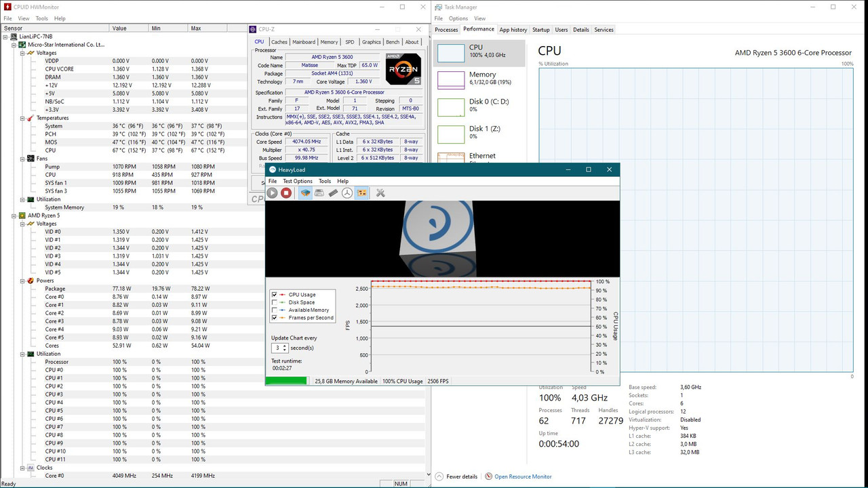Open the Options menu in Task Manager
The height and width of the screenshot is (488, 868).
[x=458, y=18]
